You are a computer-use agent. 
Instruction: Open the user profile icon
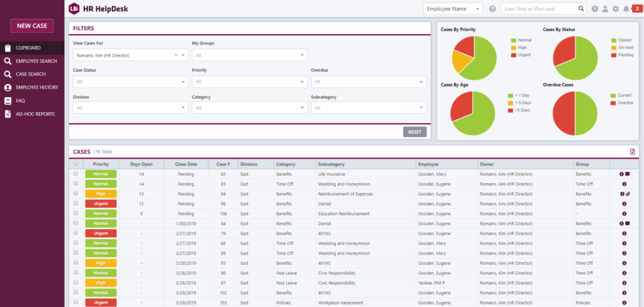[605, 9]
